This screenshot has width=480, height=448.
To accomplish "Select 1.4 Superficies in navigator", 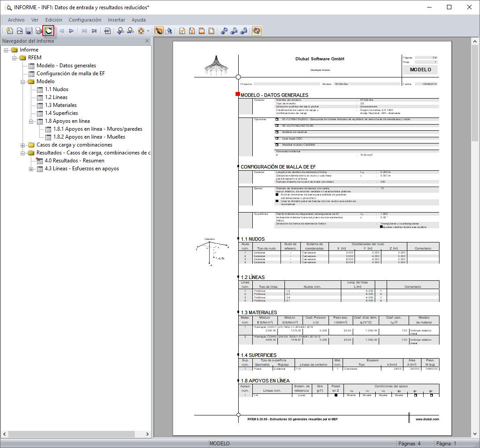I will [62, 113].
